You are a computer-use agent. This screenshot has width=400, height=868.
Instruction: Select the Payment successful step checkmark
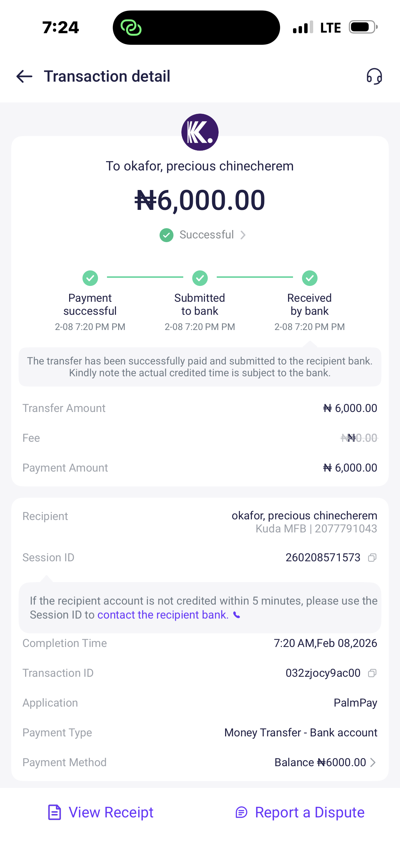(x=90, y=278)
